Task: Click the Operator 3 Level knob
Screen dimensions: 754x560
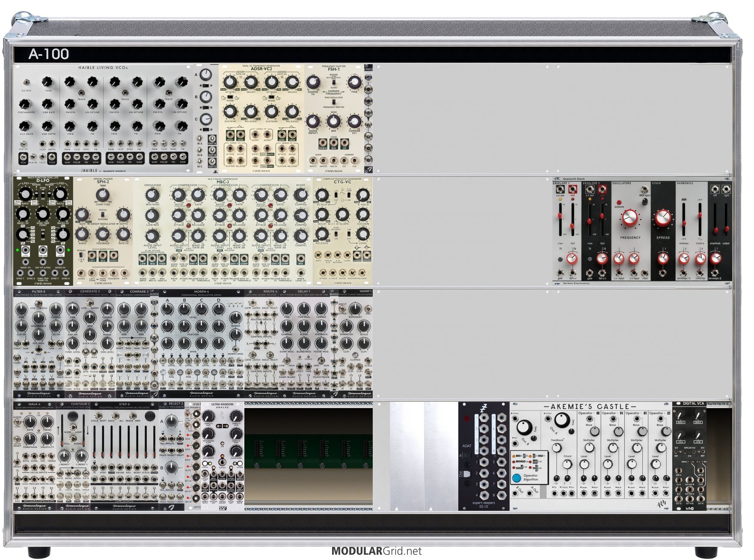Action: (x=632, y=464)
